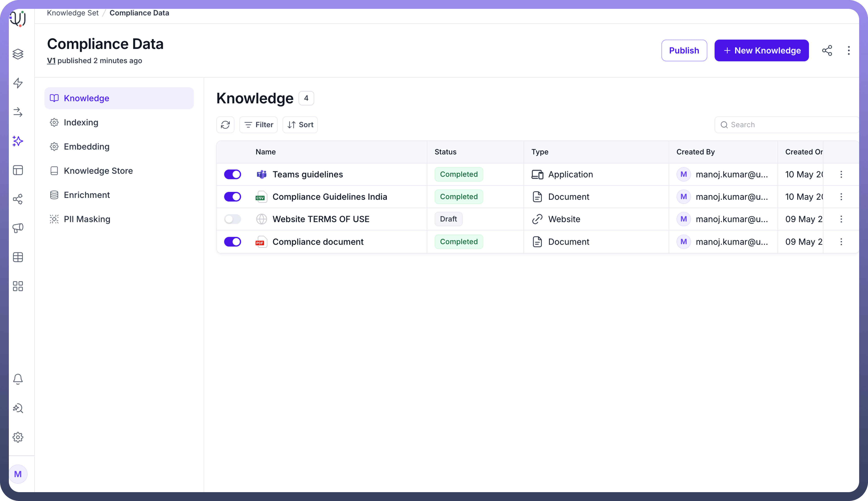868x501 pixels.
Task: Open the layers stack icon in sidebar
Action: 18,54
